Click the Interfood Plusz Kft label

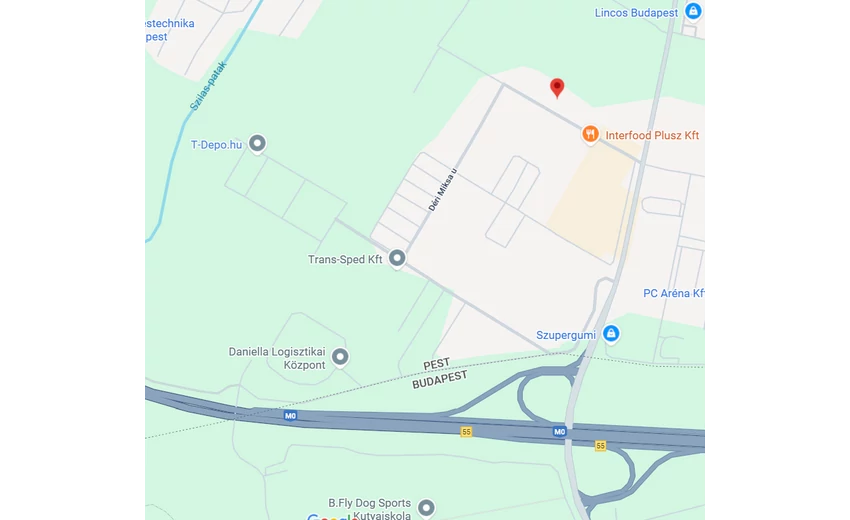click(x=652, y=136)
